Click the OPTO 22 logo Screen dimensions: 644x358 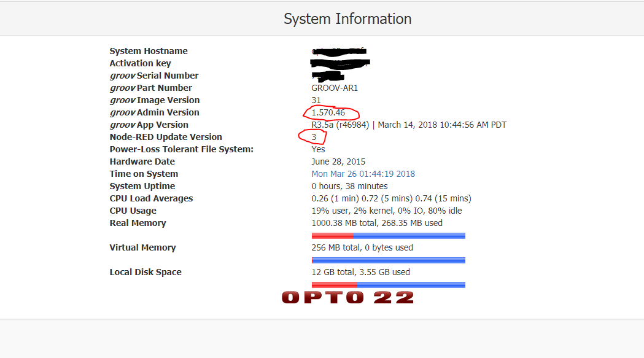(347, 297)
